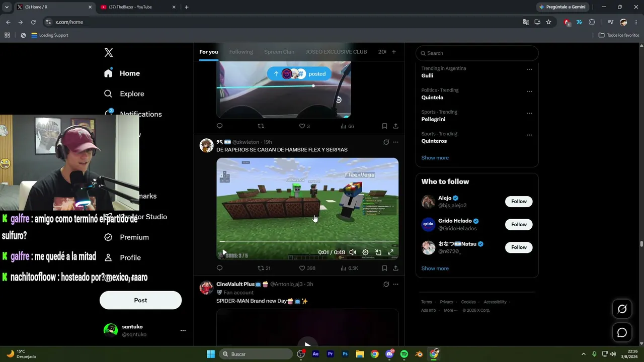The height and width of the screenshot is (362, 644).
Task: Show more accounts to follow
Action: pos(435,268)
